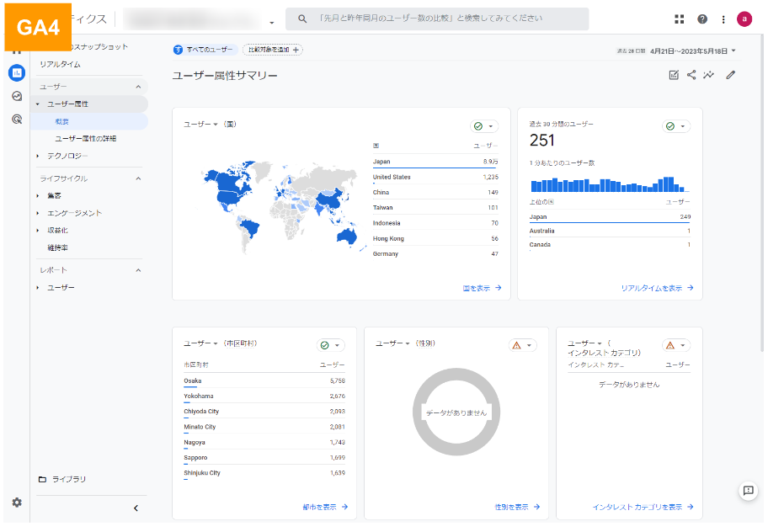
Task: Click the share report icon
Action: pos(691,75)
